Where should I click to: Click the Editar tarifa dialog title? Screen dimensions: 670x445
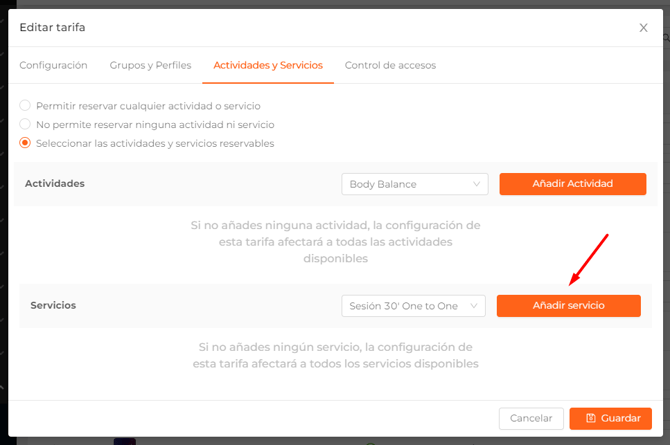click(x=52, y=28)
